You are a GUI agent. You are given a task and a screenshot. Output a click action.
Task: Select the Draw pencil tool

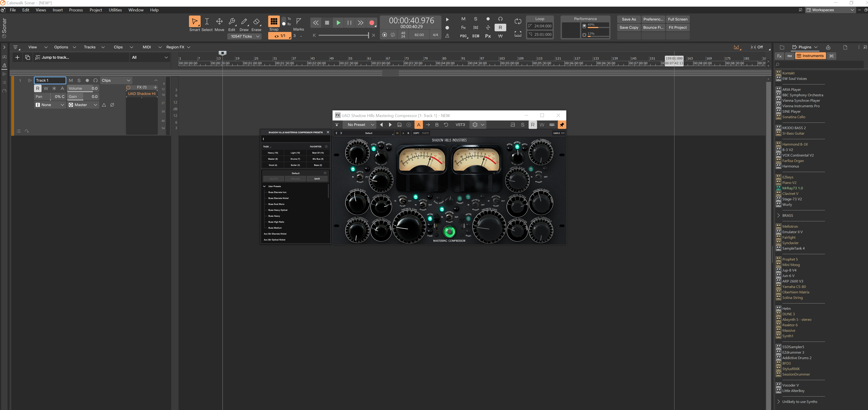[x=244, y=22]
